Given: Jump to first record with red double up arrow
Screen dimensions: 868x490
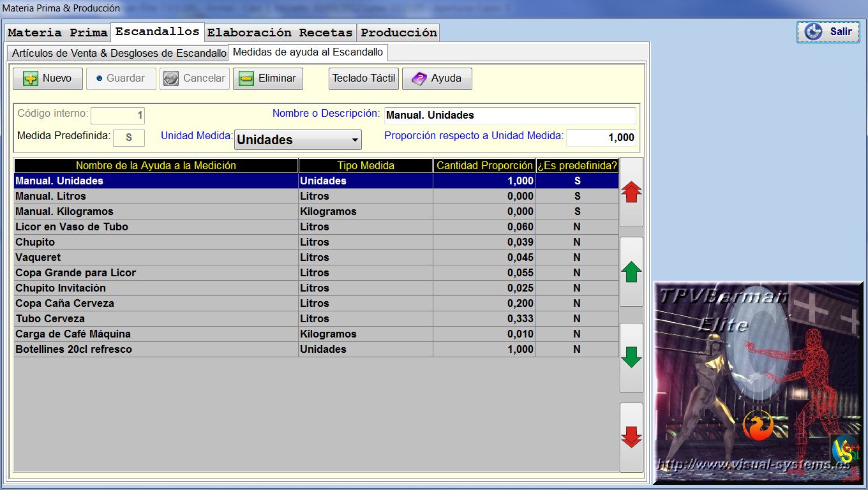Looking at the screenshot, I should click(631, 192).
